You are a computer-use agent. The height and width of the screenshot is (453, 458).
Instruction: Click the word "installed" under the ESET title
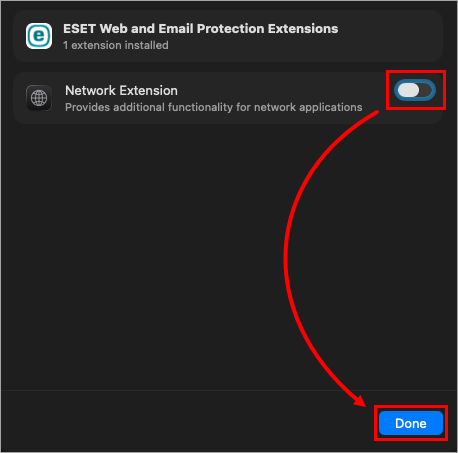(146, 45)
